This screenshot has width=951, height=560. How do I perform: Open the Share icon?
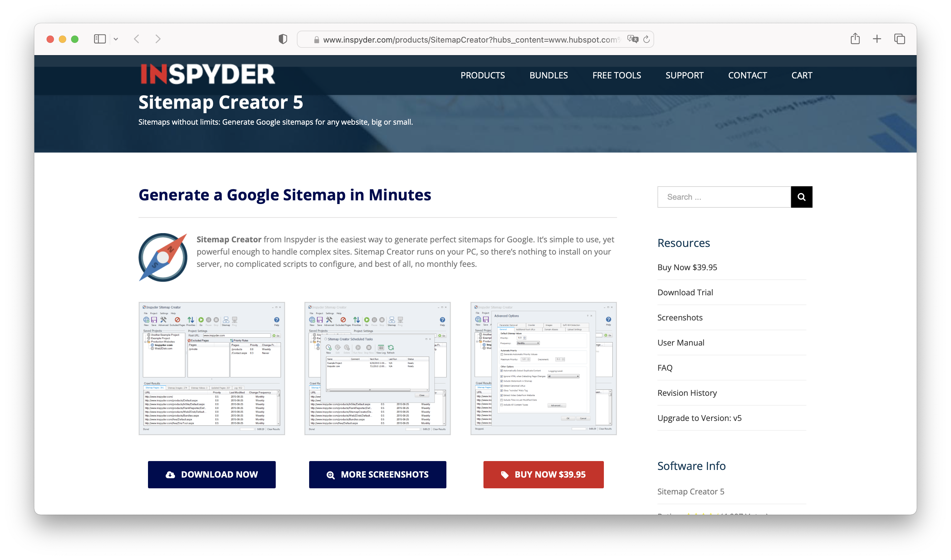tap(855, 39)
